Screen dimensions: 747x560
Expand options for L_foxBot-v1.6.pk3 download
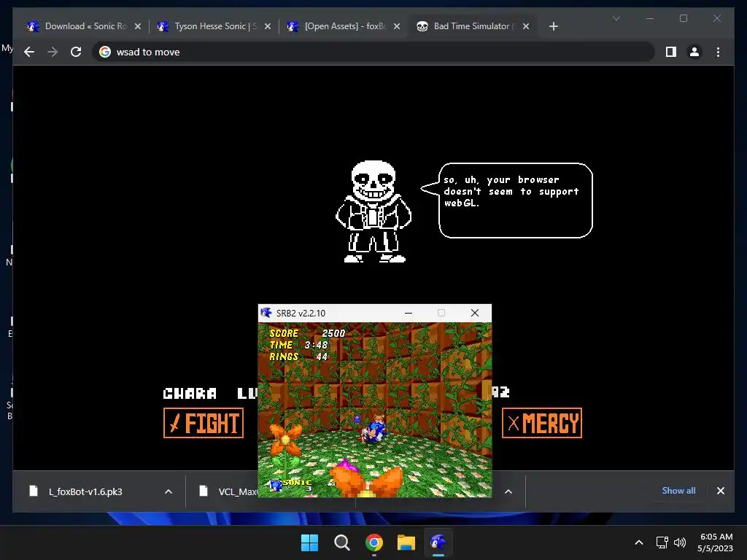tap(169, 491)
